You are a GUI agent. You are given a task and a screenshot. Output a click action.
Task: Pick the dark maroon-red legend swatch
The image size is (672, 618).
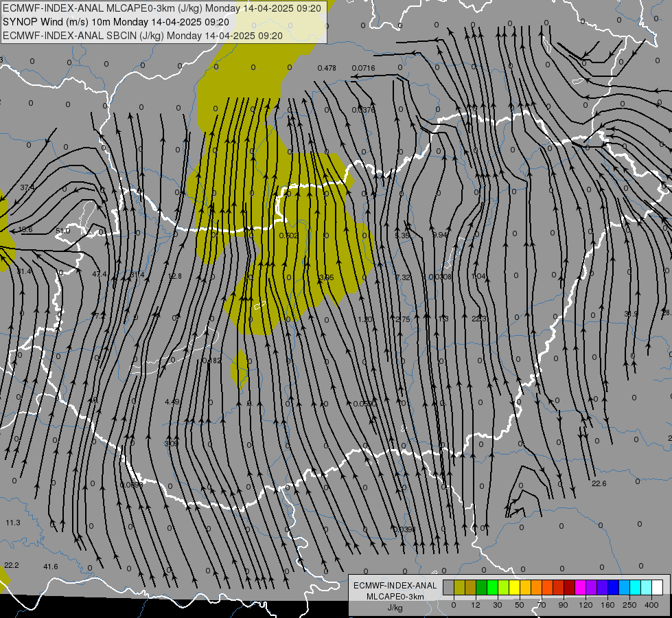tap(569, 587)
